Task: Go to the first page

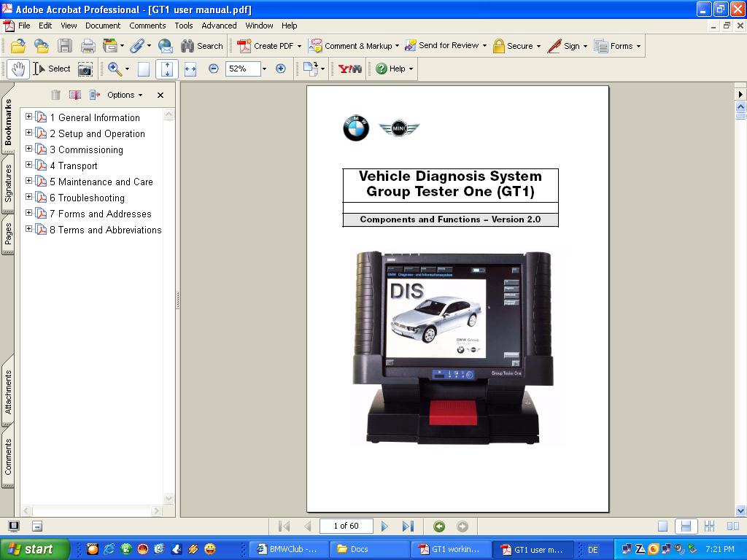Action: (x=284, y=526)
